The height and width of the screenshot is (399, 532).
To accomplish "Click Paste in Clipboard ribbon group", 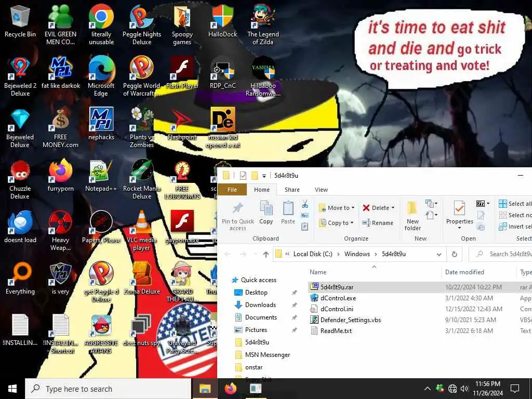I will (288, 212).
